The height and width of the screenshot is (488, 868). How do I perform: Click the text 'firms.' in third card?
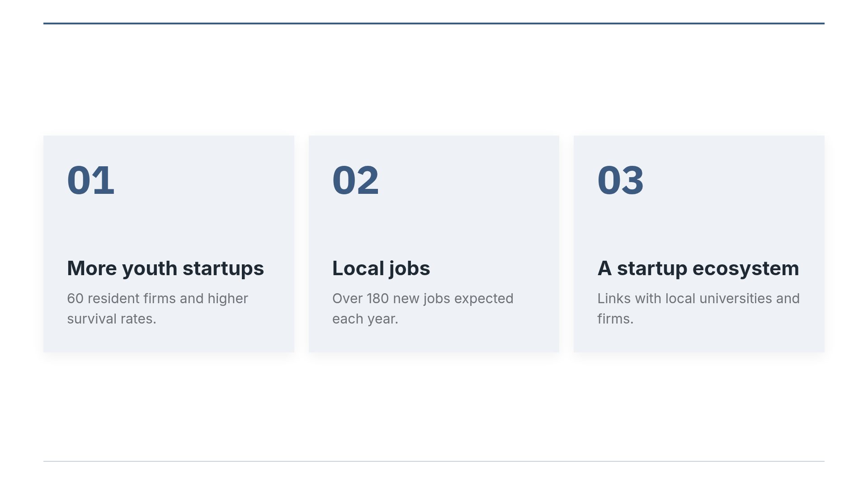(x=615, y=319)
